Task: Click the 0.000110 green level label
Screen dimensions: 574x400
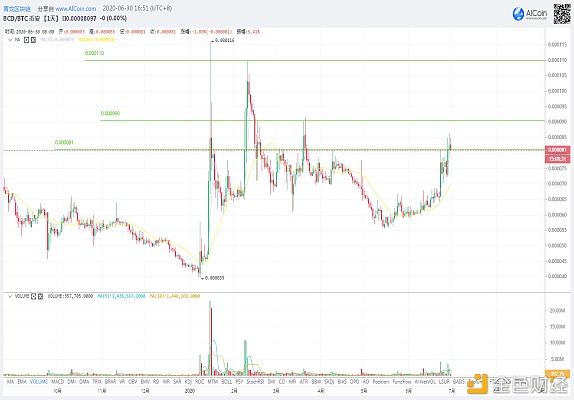Action: tap(94, 53)
